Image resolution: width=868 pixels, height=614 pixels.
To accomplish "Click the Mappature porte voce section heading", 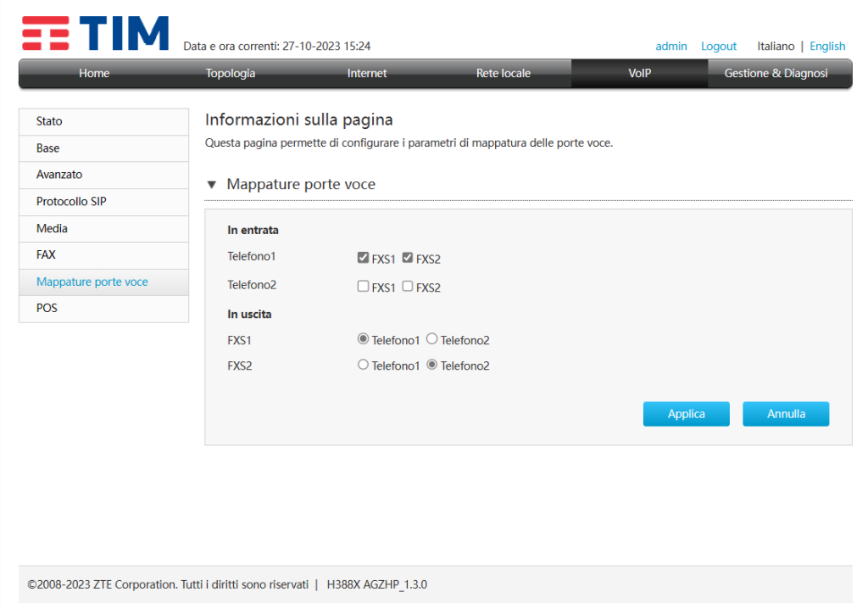I will [x=301, y=184].
